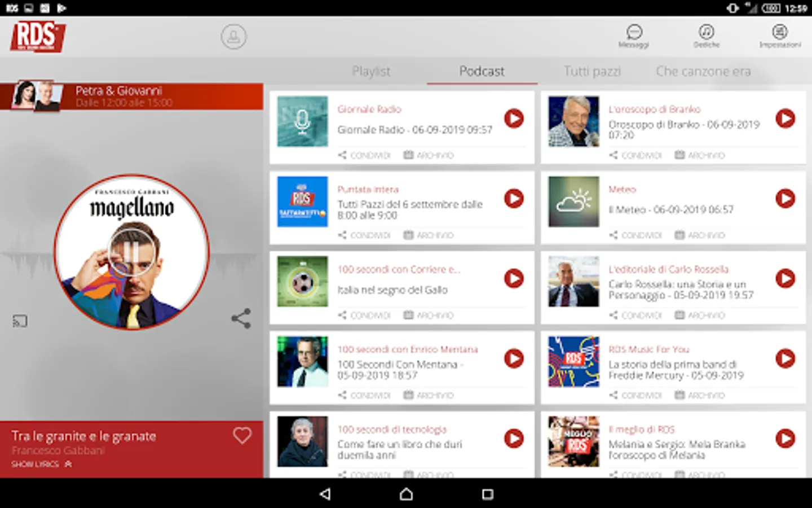Open Petra & Giovanni show banner
812x508 pixels.
pos(131,96)
